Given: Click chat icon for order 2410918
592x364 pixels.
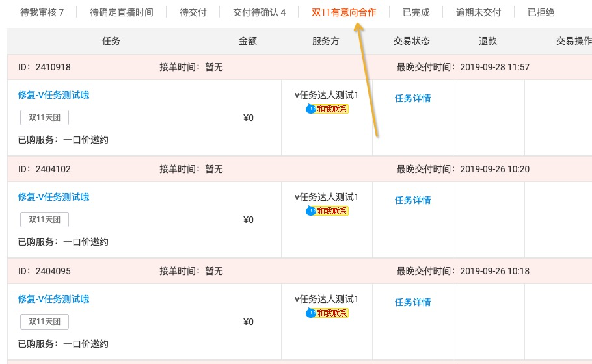Looking at the screenshot, I should (327, 109).
